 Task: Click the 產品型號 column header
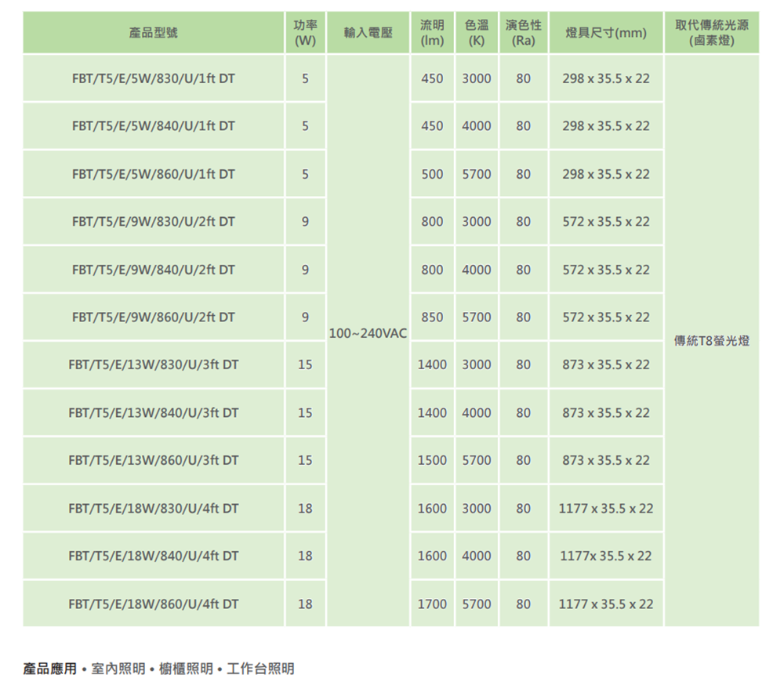pyautogui.click(x=154, y=32)
